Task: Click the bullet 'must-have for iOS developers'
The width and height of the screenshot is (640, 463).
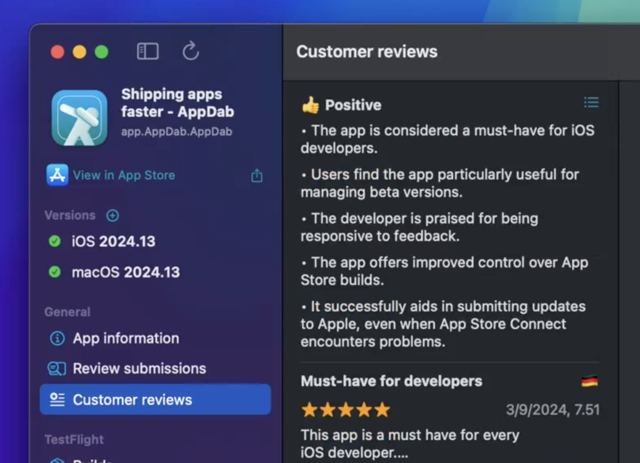Action: (448, 139)
